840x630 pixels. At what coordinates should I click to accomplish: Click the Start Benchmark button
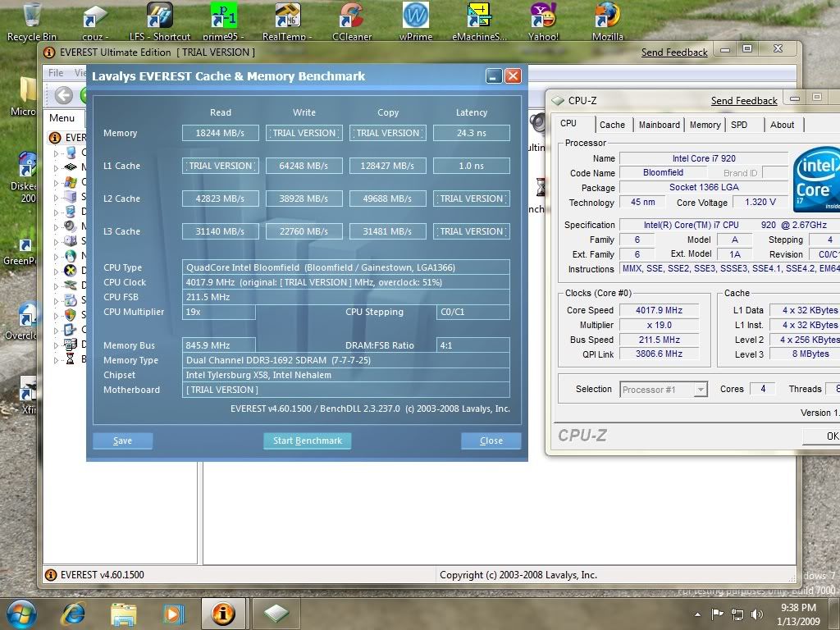click(x=307, y=441)
